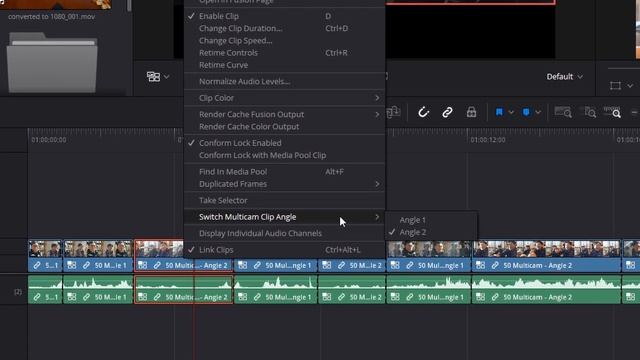Click the detail zoom icon
Viewport: 640px width, 360px height.
coord(589,112)
